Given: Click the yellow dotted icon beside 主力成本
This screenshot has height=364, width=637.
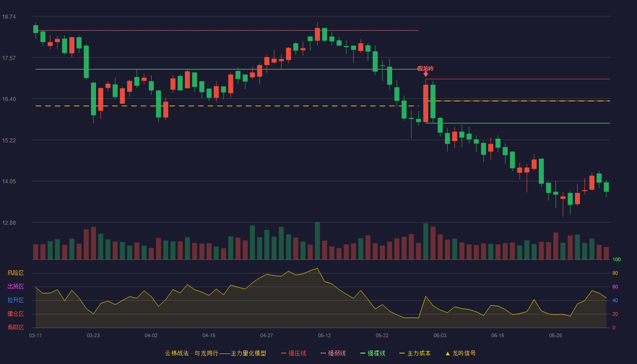Looking at the screenshot, I should click(x=402, y=353).
